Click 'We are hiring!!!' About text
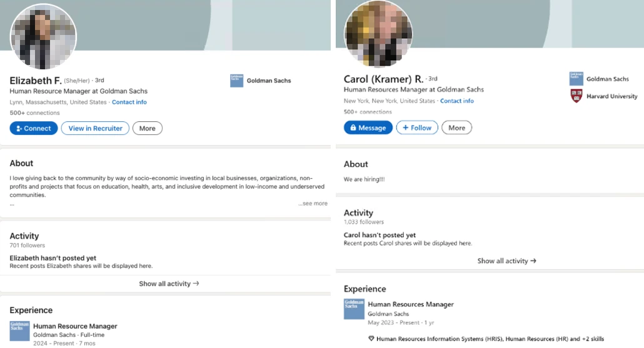Viewport: 644px width, 348px height. (364, 179)
